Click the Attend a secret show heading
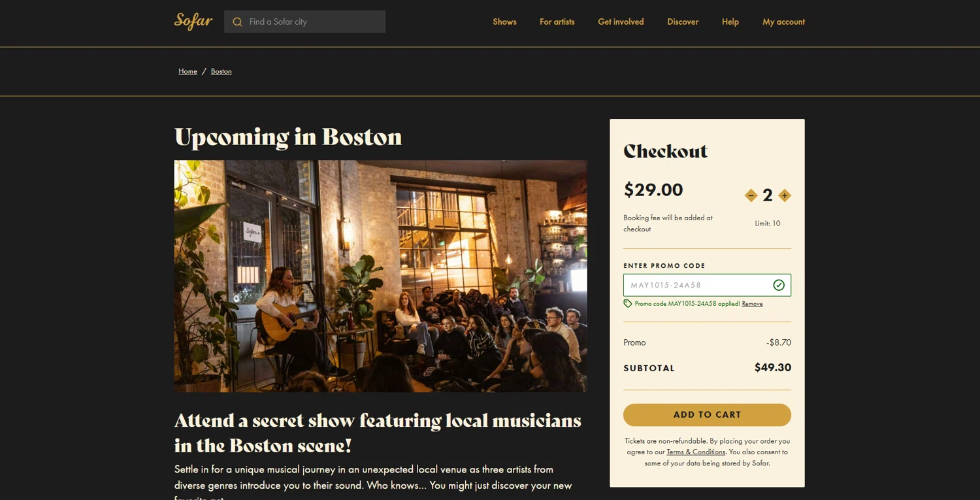Image resolution: width=980 pixels, height=500 pixels. [x=378, y=433]
